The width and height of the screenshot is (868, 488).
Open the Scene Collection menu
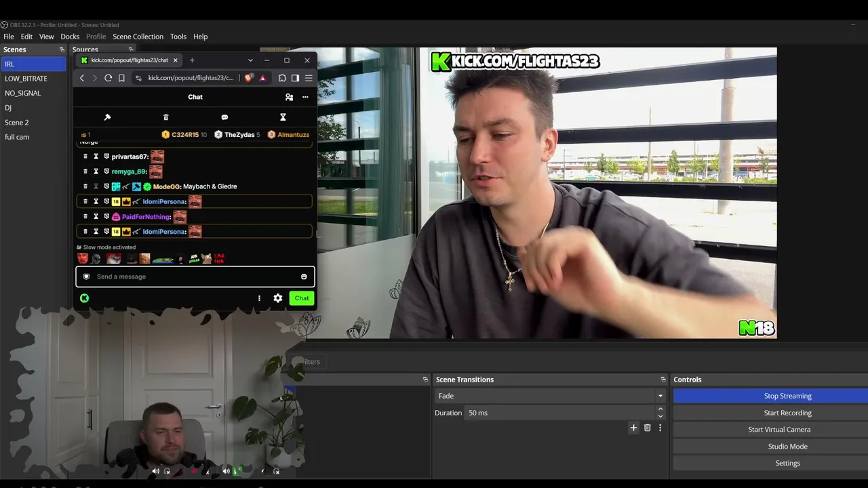point(138,37)
